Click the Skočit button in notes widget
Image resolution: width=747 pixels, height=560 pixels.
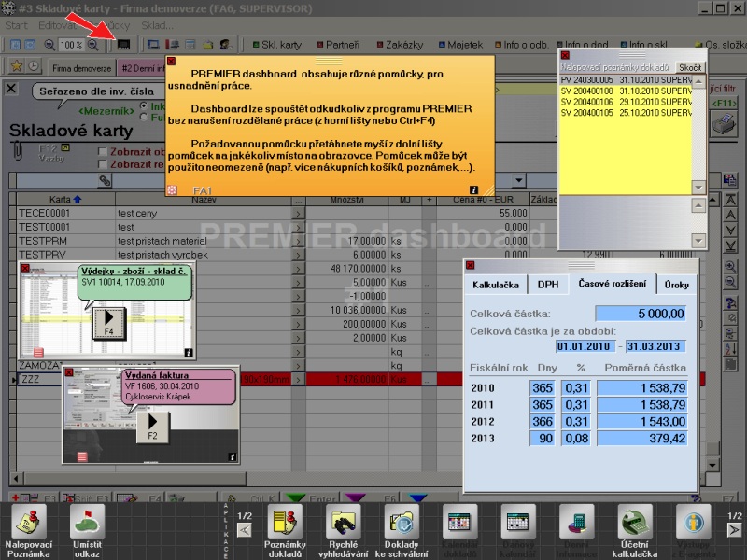click(689, 67)
